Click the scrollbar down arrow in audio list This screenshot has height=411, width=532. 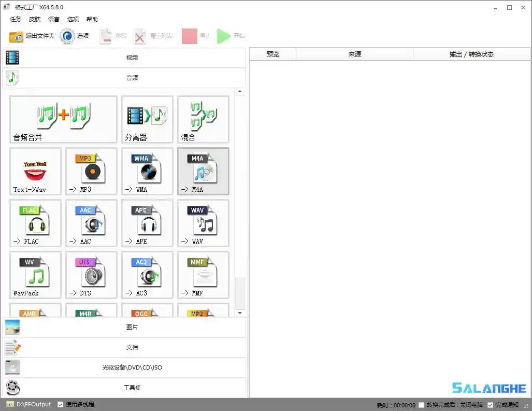[240, 313]
